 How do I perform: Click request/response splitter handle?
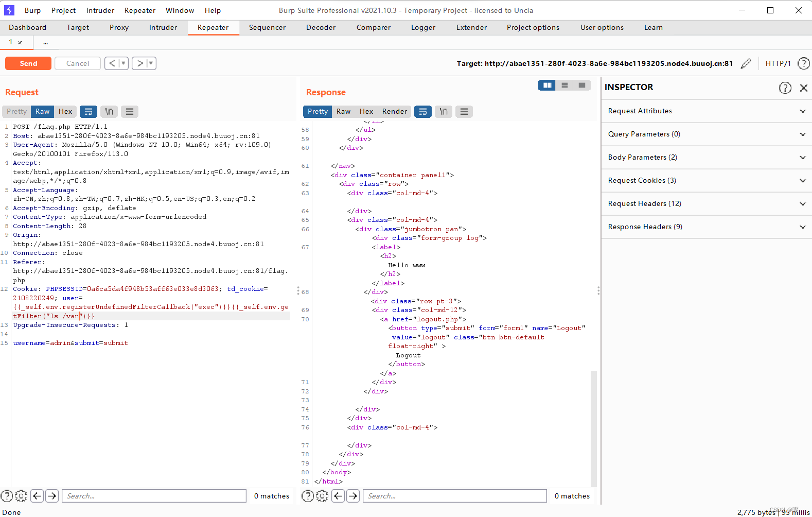click(298, 291)
